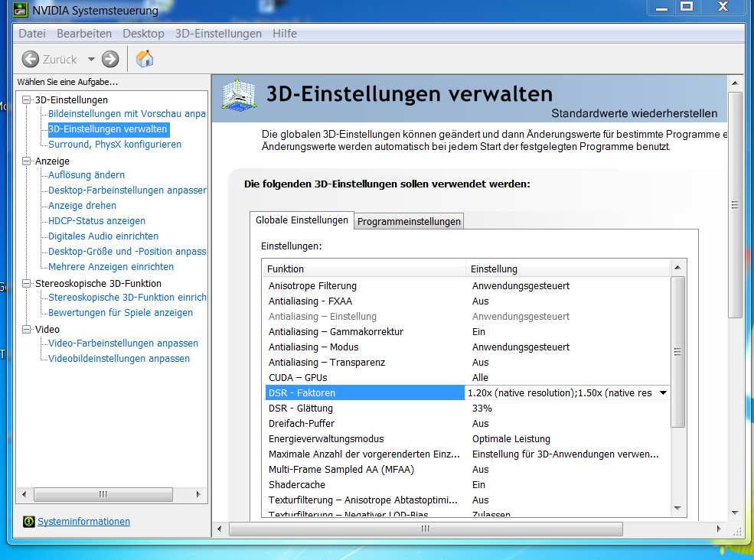Open Anzeige drehen

[x=82, y=206]
